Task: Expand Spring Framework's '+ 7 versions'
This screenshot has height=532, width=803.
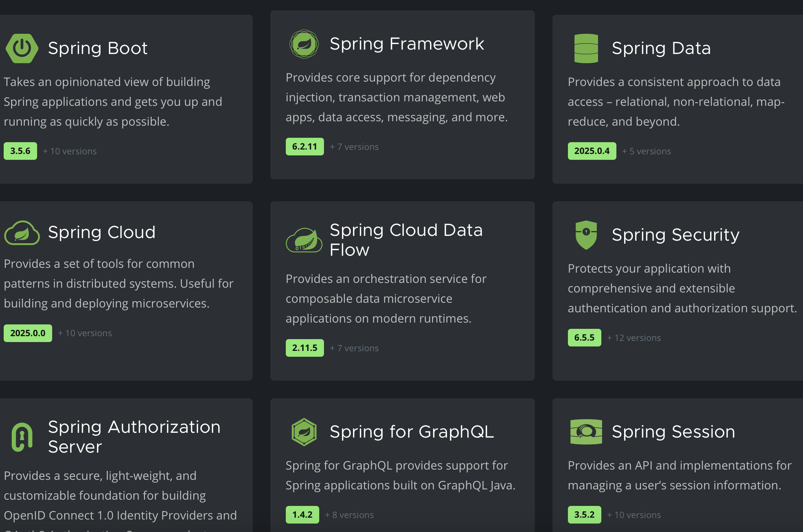Action: [354, 147]
